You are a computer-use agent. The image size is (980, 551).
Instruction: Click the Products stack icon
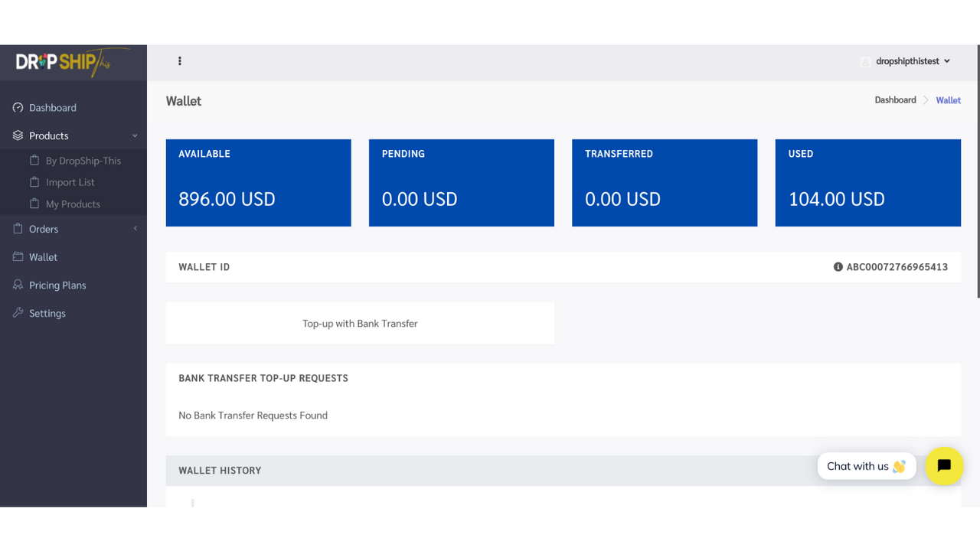click(17, 135)
